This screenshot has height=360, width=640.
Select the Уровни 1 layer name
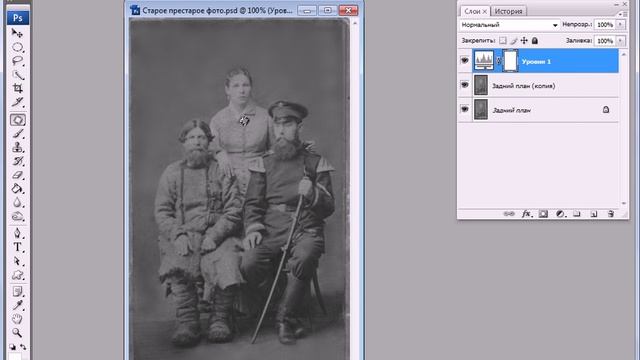click(x=536, y=62)
